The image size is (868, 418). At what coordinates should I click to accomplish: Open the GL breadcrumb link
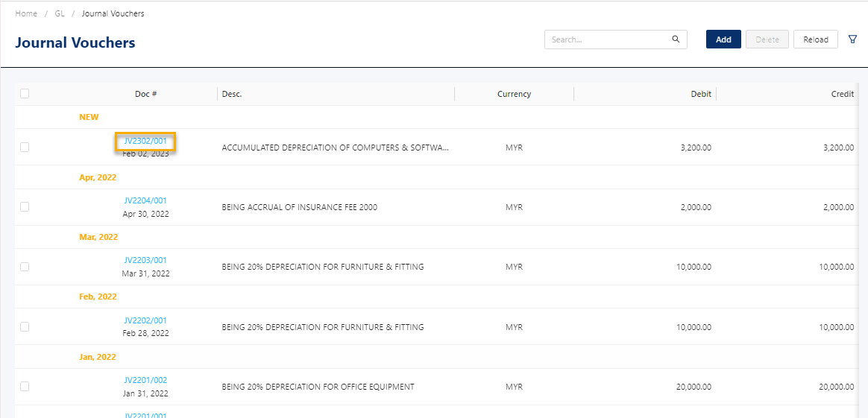pyautogui.click(x=60, y=13)
